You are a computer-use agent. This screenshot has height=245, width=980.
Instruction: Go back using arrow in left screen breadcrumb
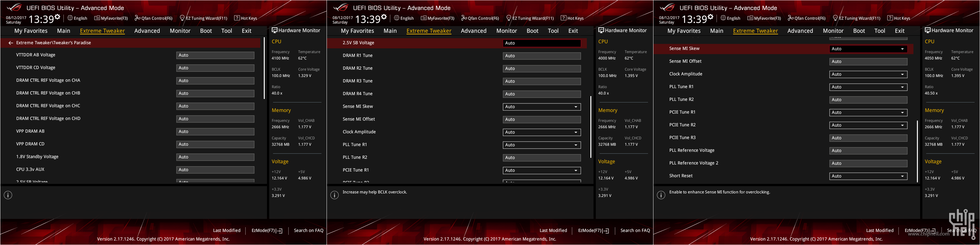click(x=11, y=43)
